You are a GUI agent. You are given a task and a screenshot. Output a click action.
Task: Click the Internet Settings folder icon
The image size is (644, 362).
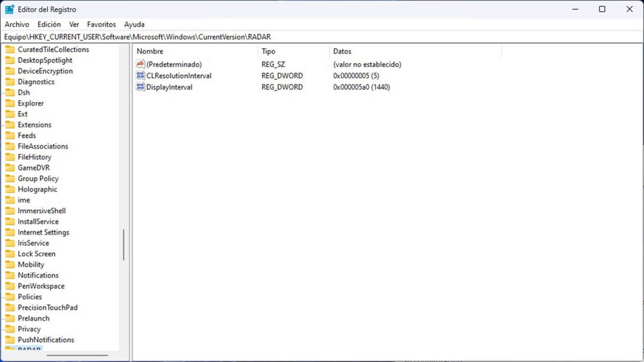[10, 232]
